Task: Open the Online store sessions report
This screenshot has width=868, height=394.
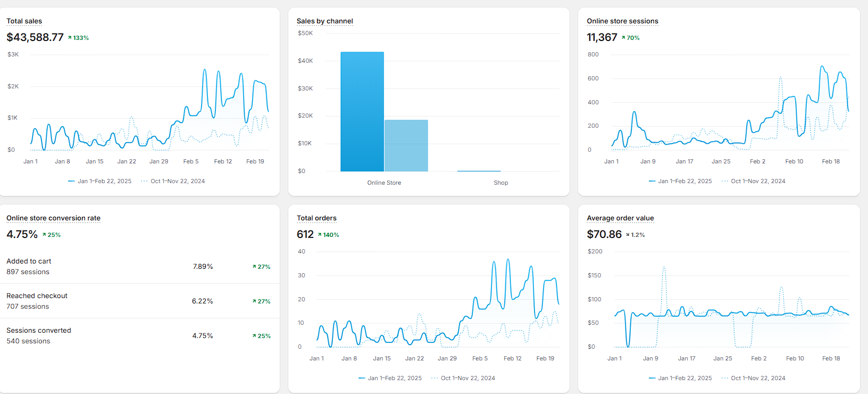Action: pos(622,21)
